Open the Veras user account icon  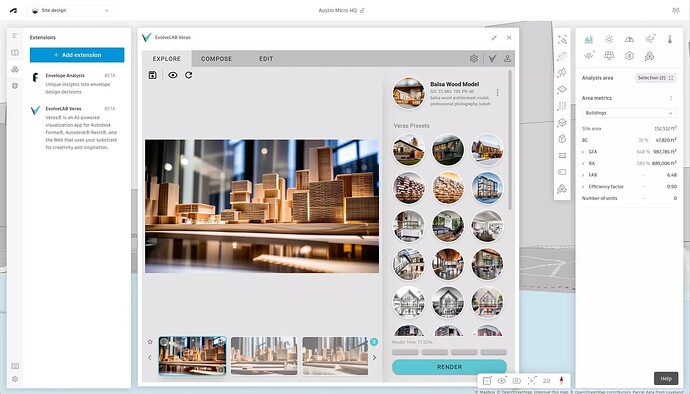click(x=507, y=58)
